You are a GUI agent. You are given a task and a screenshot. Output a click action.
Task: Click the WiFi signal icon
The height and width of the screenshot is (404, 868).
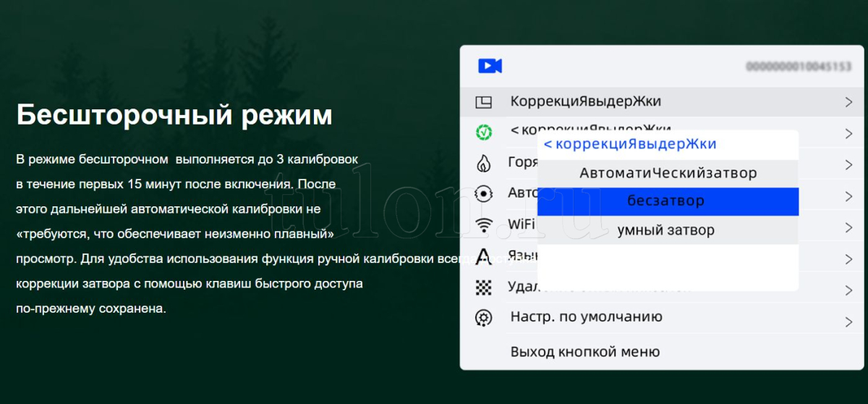coord(483,225)
